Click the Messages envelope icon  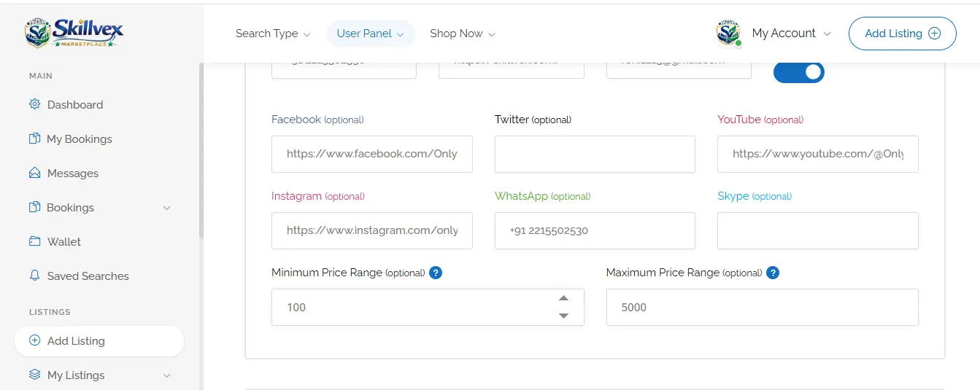pyautogui.click(x=34, y=173)
